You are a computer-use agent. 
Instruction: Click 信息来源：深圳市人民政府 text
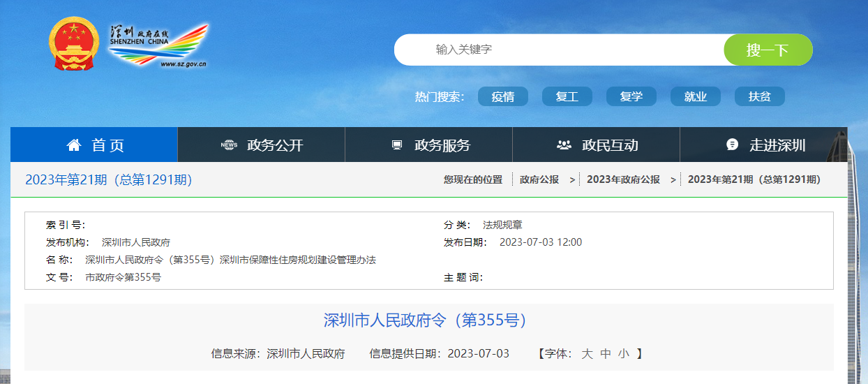click(x=278, y=353)
